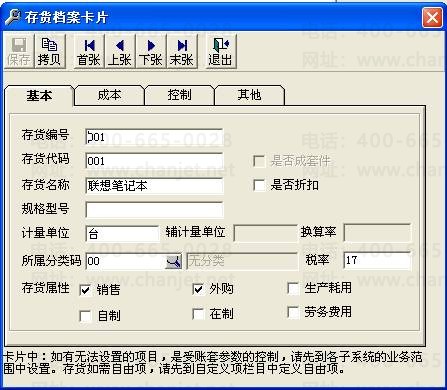This screenshot has width=447, height=390.
Task: Check the 生产耗用 checkbox
Action: click(293, 288)
